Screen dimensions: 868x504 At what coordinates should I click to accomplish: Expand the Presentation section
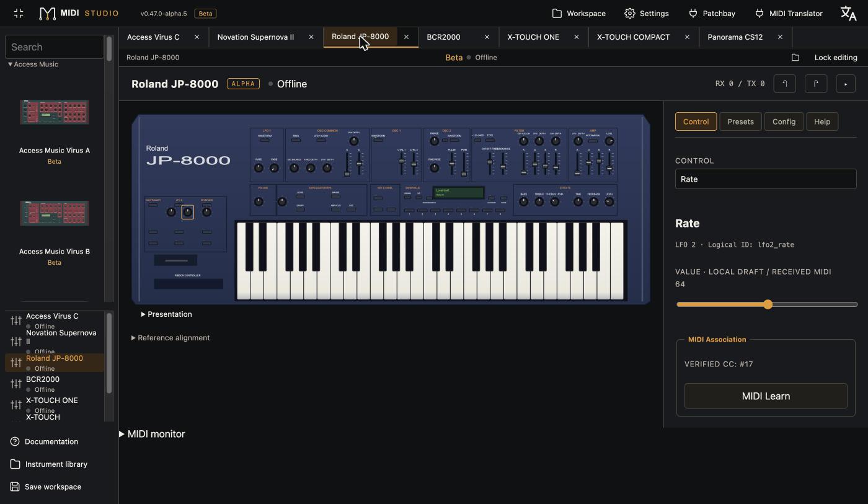tap(166, 314)
